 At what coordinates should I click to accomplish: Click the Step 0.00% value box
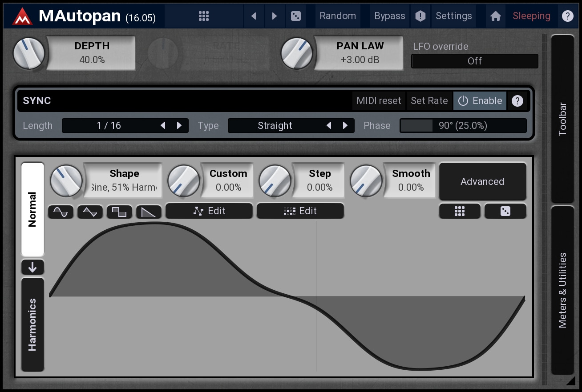tap(319, 181)
